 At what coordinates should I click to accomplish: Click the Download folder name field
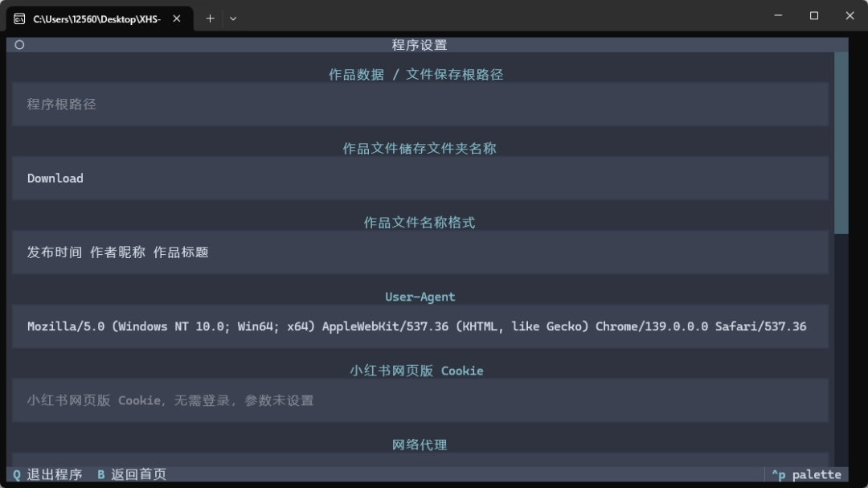418,178
